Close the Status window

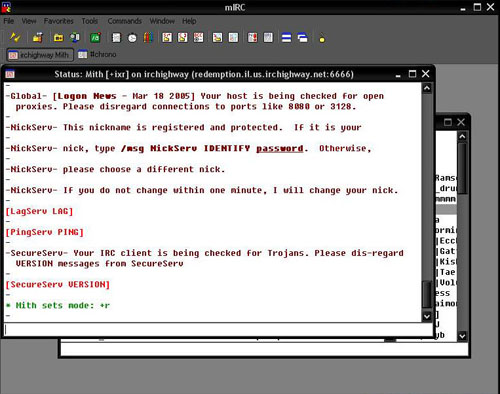426,74
